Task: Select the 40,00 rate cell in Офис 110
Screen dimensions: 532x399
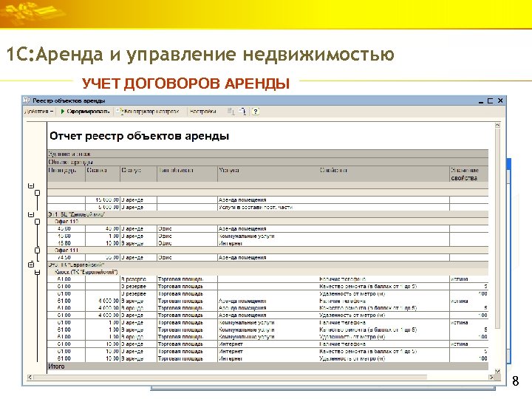Action: (103, 228)
